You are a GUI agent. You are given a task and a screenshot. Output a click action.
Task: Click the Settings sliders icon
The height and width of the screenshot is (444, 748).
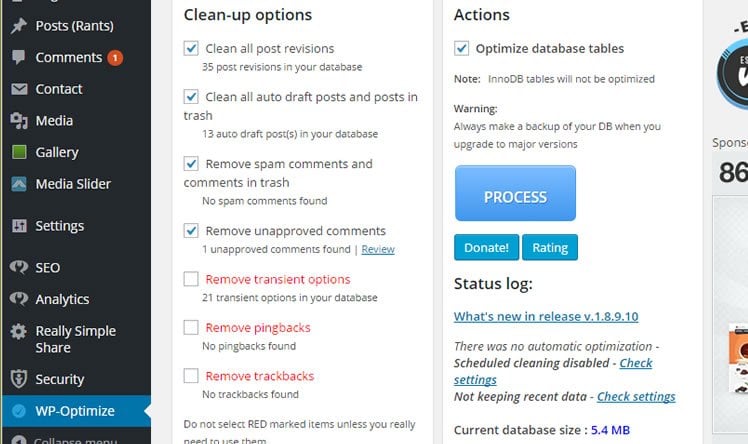click(x=19, y=226)
